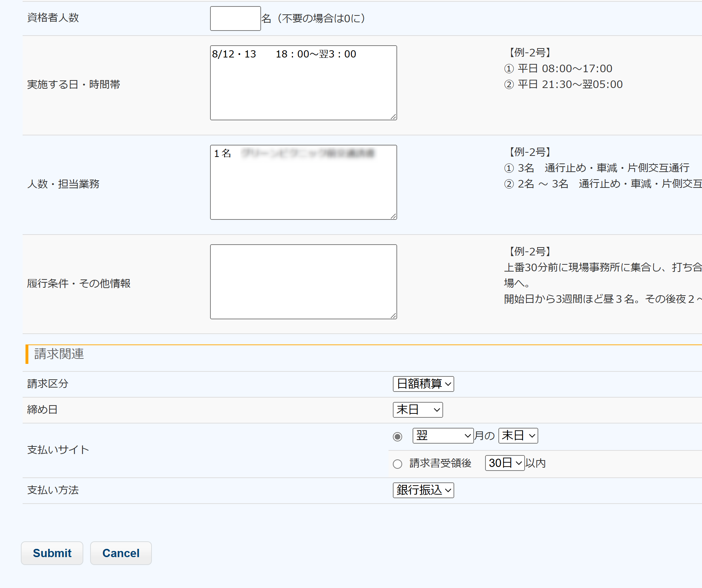Click the Submit button
The height and width of the screenshot is (588, 702).
pyautogui.click(x=52, y=553)
